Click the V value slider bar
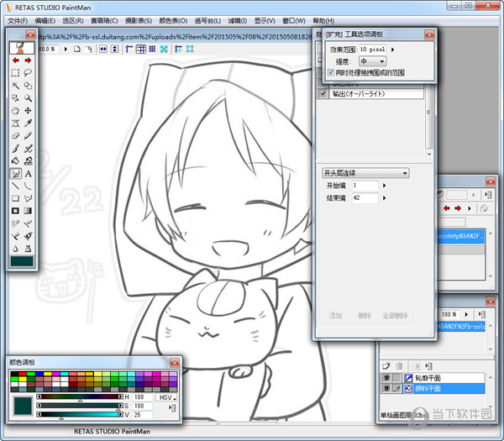Viewport: 504px width, 441px height. (x=80, y=414)
